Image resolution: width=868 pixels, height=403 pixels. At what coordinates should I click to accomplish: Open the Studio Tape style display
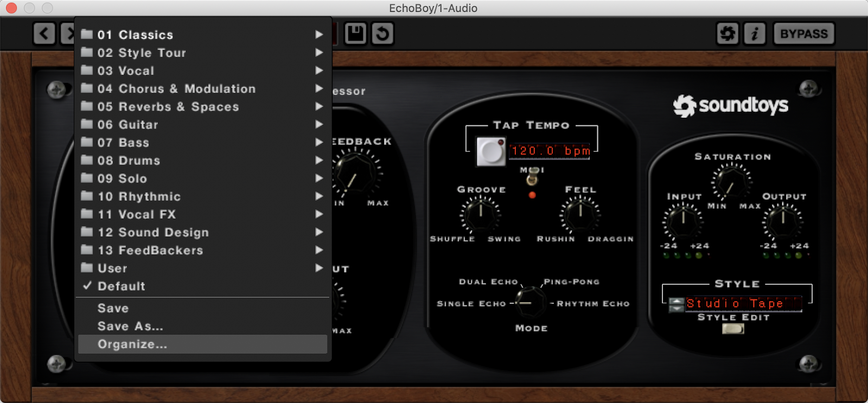tap(743, 304)
